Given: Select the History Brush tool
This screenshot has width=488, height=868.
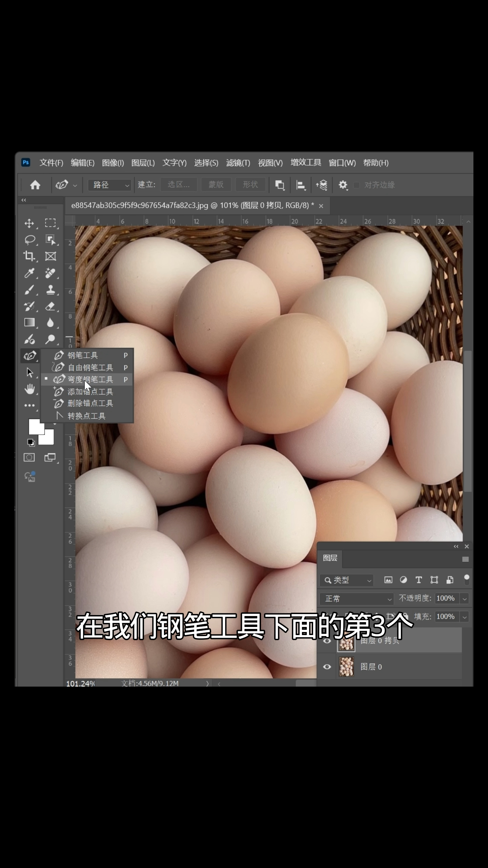Looking at the screenshot, I should click(x=29, y=307).
